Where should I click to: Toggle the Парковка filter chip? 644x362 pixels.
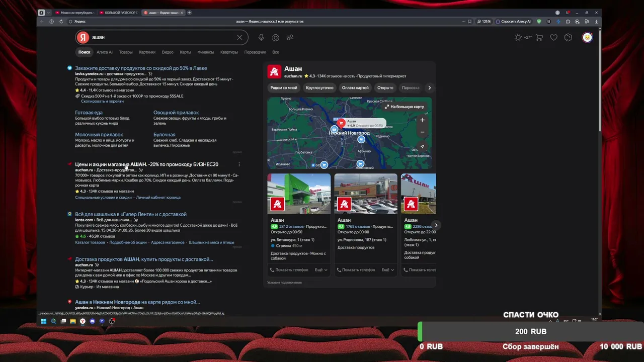coord(411,87)
